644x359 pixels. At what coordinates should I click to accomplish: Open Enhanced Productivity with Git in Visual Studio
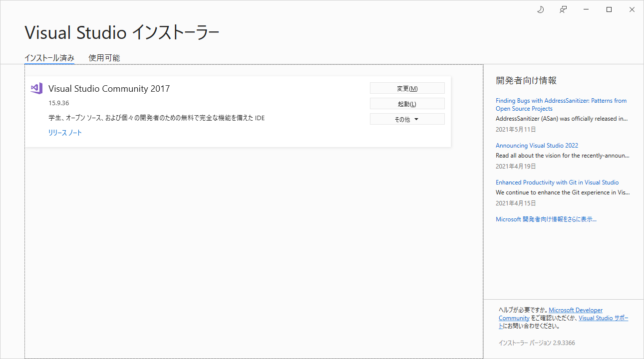(x=557, y=182)
